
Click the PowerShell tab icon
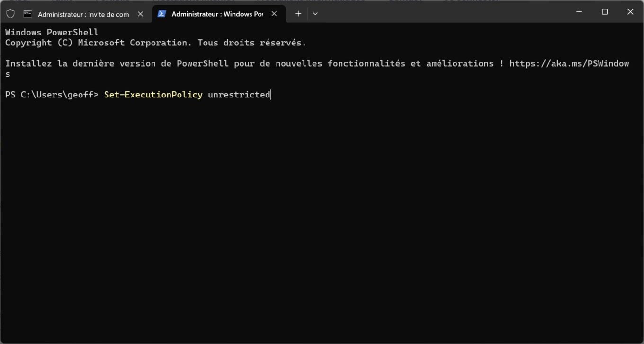(161, 14)
